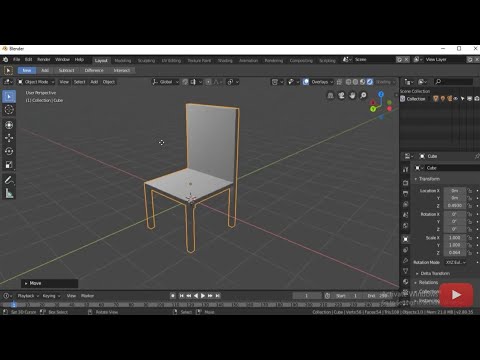Open the File menu

(x=17, y=60)
